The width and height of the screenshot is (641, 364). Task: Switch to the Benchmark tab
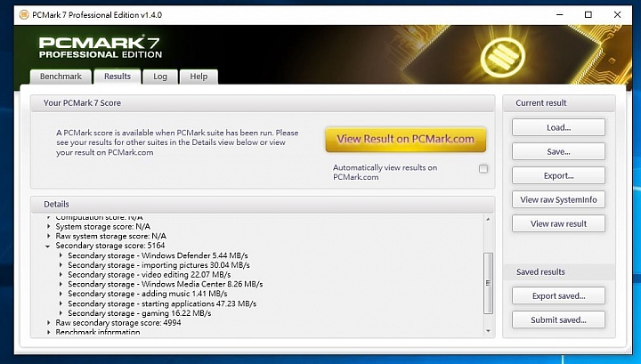61,77
